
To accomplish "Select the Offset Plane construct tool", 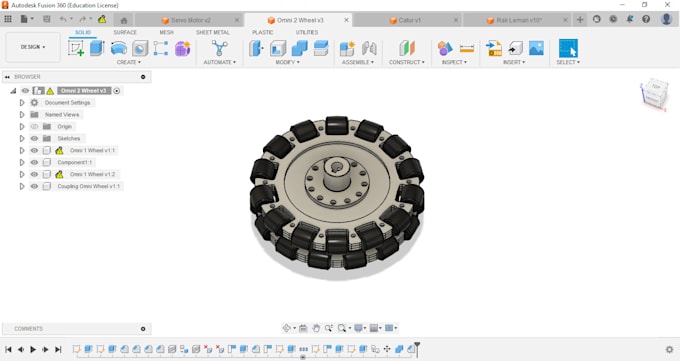I will (x=407, y=48).
